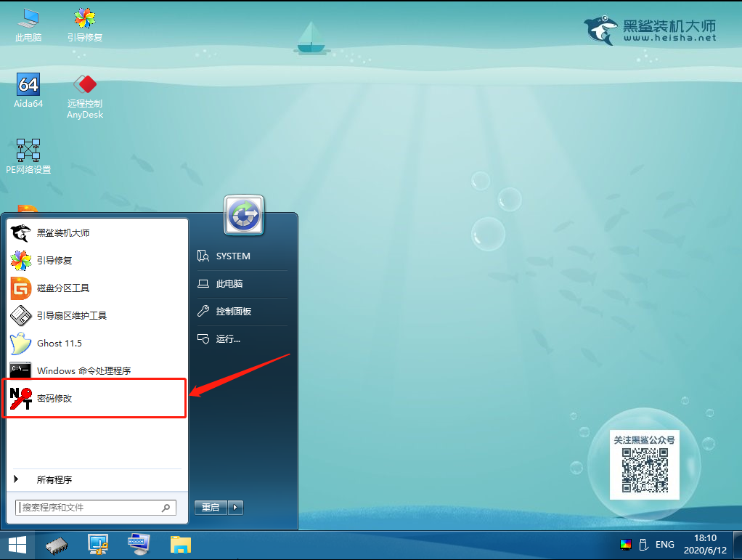
Task: Launch 黑鲨装机大师 from the Start menu
Action: coord(63,233)
